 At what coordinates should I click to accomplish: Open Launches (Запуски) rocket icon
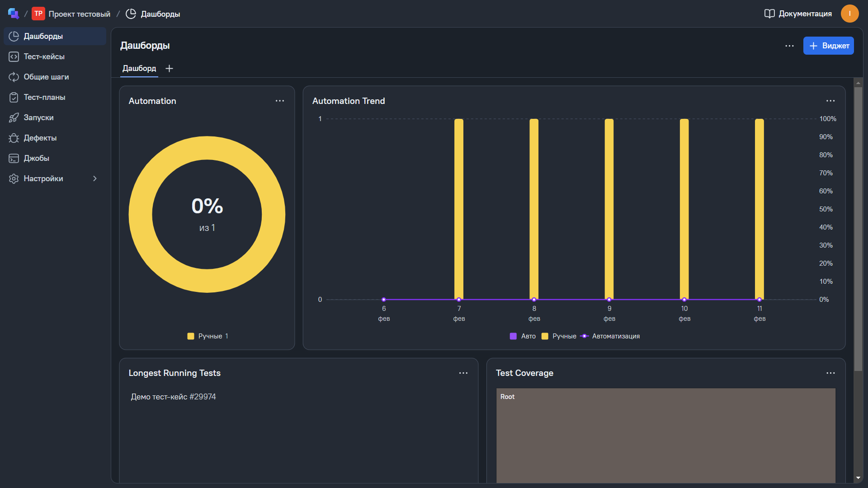[x=14, y=117]
